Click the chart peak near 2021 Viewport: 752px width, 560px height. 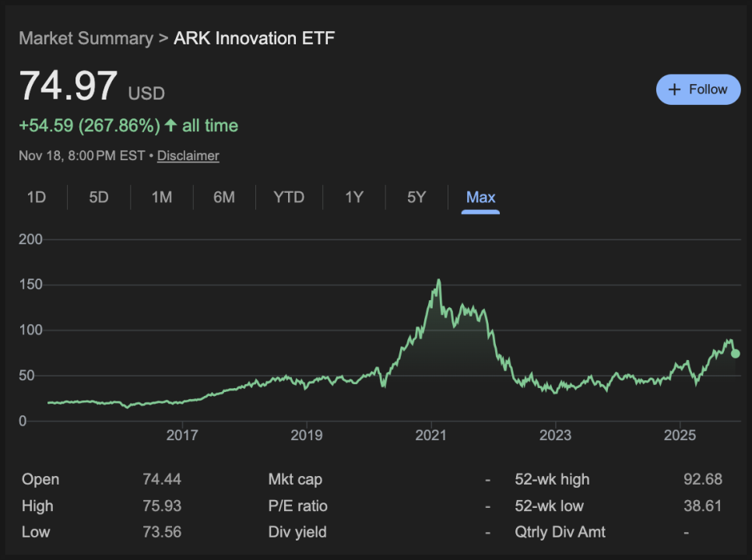point(438,281)
